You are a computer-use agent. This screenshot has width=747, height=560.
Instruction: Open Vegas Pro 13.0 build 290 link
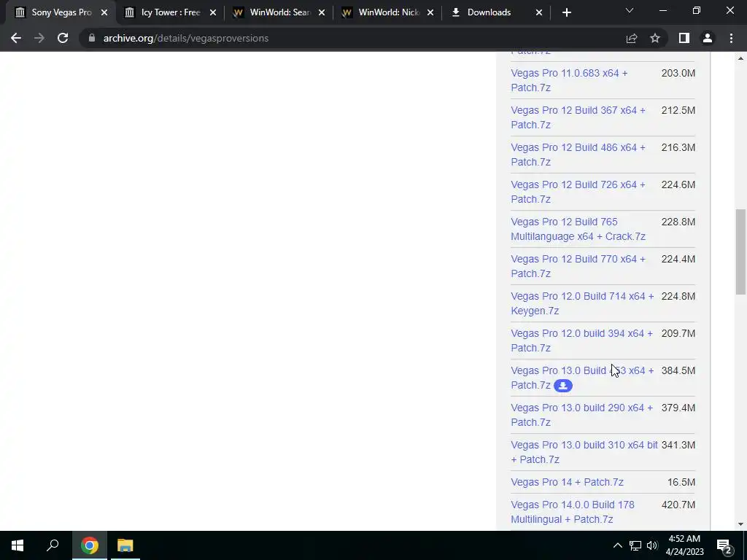pos(581,415)
